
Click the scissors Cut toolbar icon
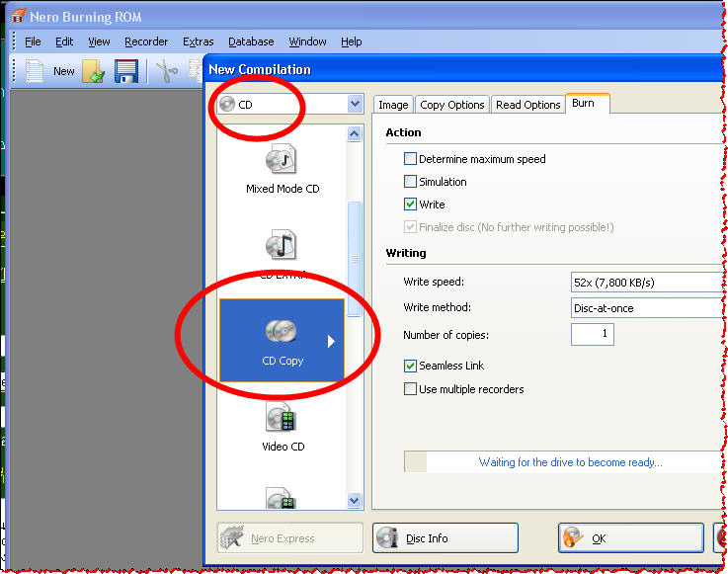167,71
